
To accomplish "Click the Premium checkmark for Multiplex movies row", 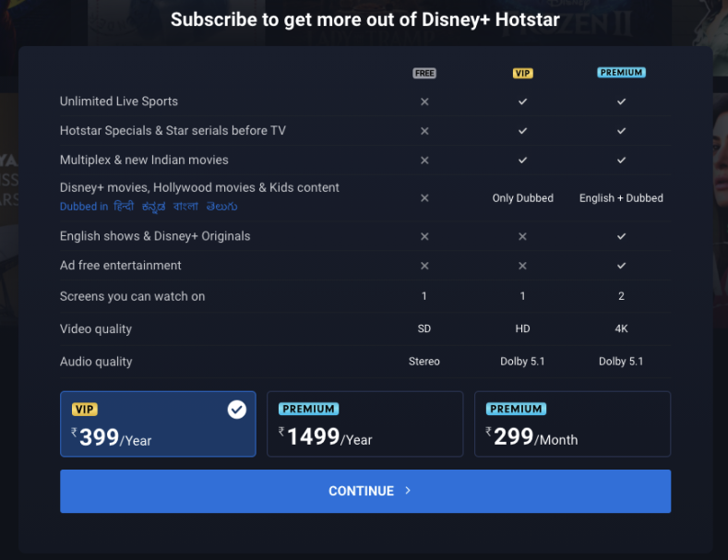I will [621, 160].
